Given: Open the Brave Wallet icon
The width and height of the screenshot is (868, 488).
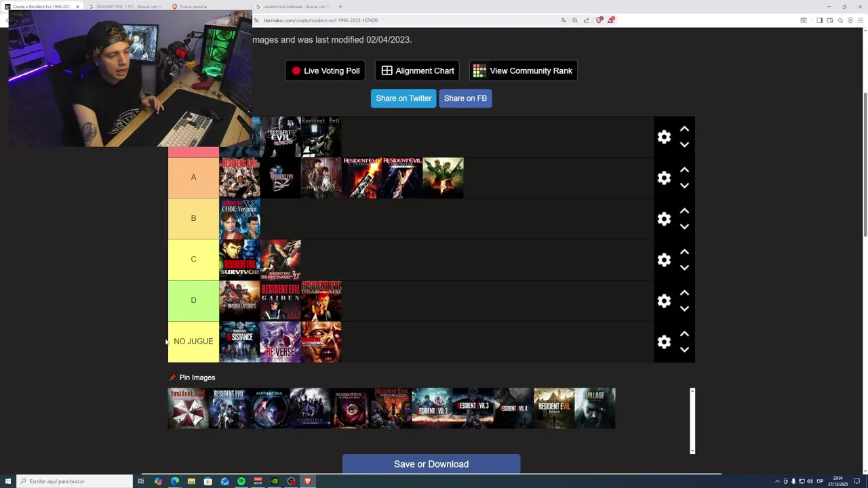Looking at the screenshot, I should coord(829,20).
